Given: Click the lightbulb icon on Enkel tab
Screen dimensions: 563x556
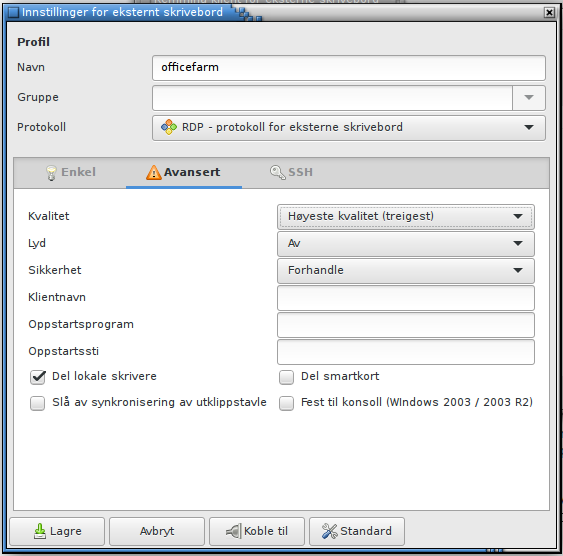Looking at the screenshot, I should point(51,173).
